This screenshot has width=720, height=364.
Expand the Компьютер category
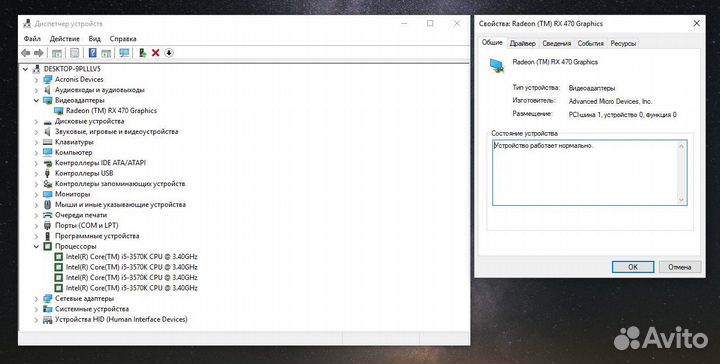36,152
